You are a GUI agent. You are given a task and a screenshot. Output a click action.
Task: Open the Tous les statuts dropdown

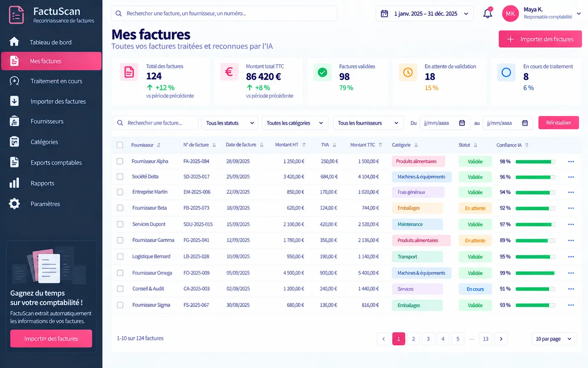(230, 123)
